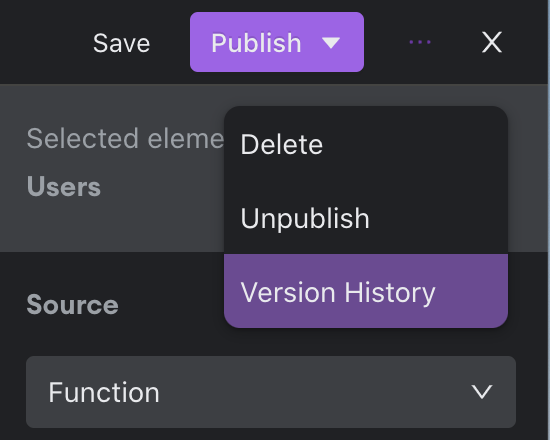
Task: Expand the Function source dropdown
Action: click(271, 392)
